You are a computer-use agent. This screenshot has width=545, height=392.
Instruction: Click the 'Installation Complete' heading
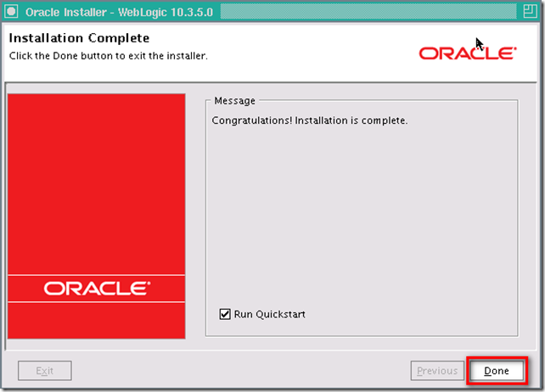(x=79, y=38)
